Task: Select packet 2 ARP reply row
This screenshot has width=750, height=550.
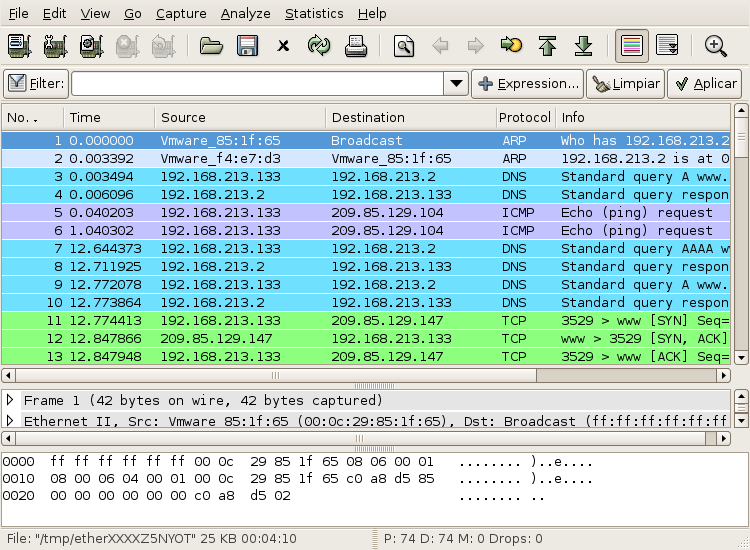Action: pos(366,159)
